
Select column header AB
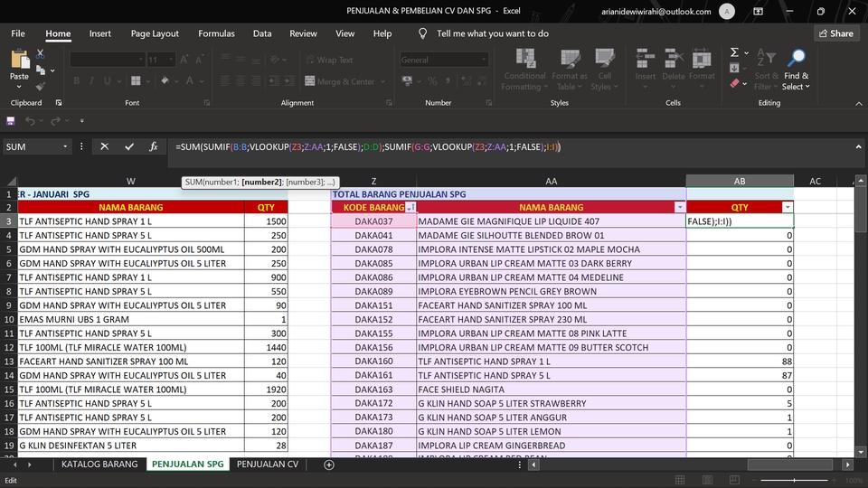(740, 181)
